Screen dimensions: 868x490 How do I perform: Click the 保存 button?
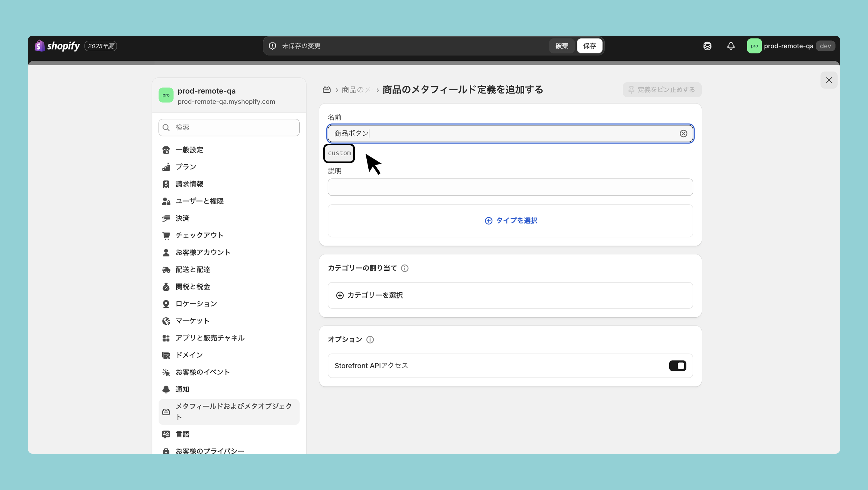589,46
